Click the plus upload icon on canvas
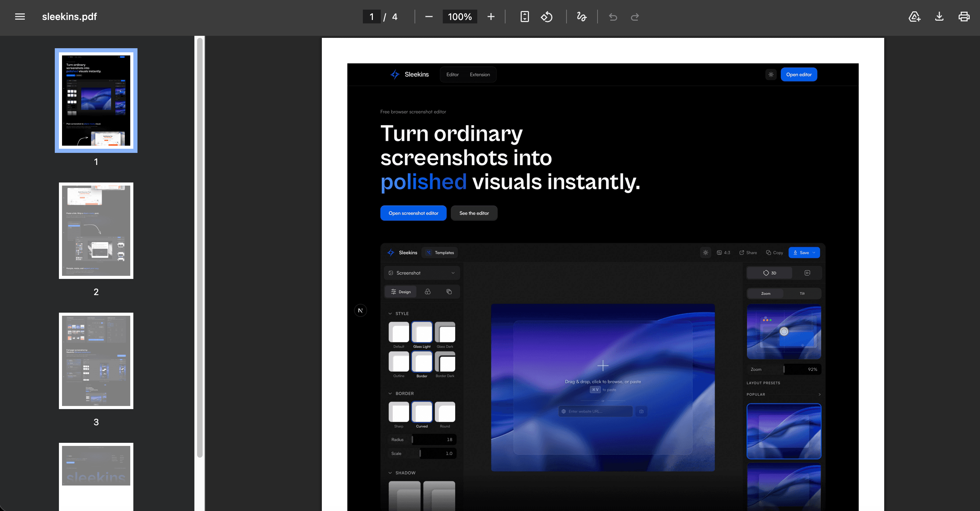This screenshot has width=980, height=511. coord(603,366)
